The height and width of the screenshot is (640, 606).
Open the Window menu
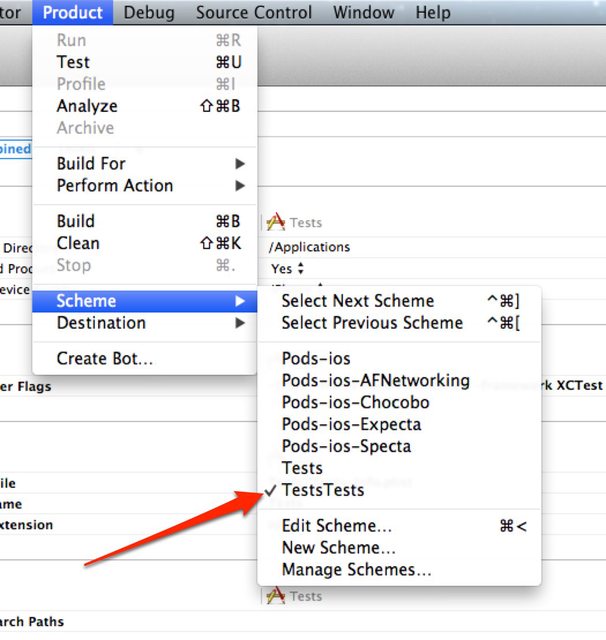pos(364,12)
